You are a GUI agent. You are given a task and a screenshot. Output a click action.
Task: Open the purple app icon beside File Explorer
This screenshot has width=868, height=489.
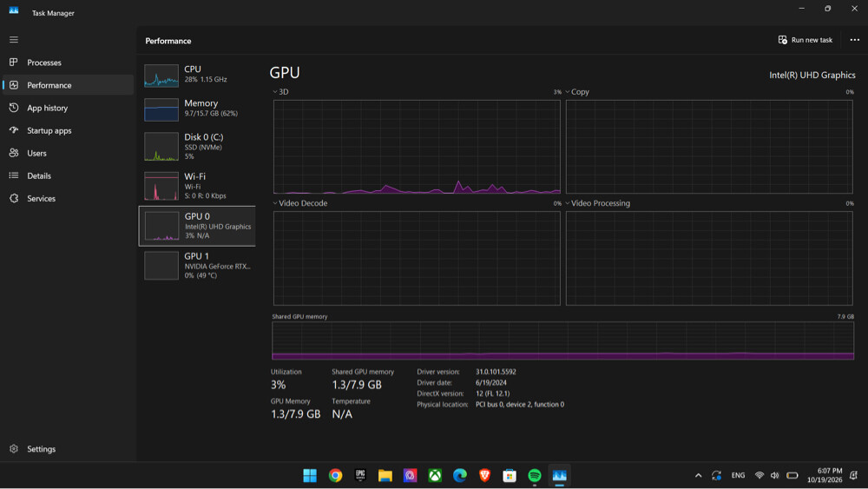pyautogui.click(x=411, y=476)
